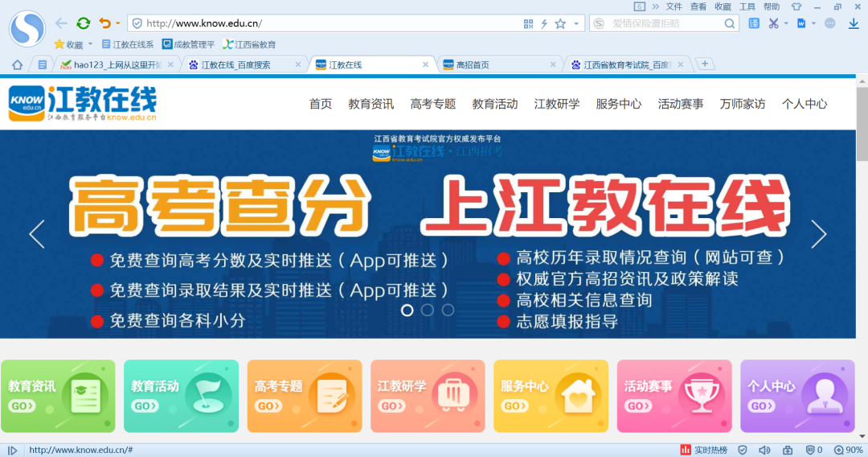Click the address bar URL field
The height and width of the screenshot is (457, 868).
point(332,23)
